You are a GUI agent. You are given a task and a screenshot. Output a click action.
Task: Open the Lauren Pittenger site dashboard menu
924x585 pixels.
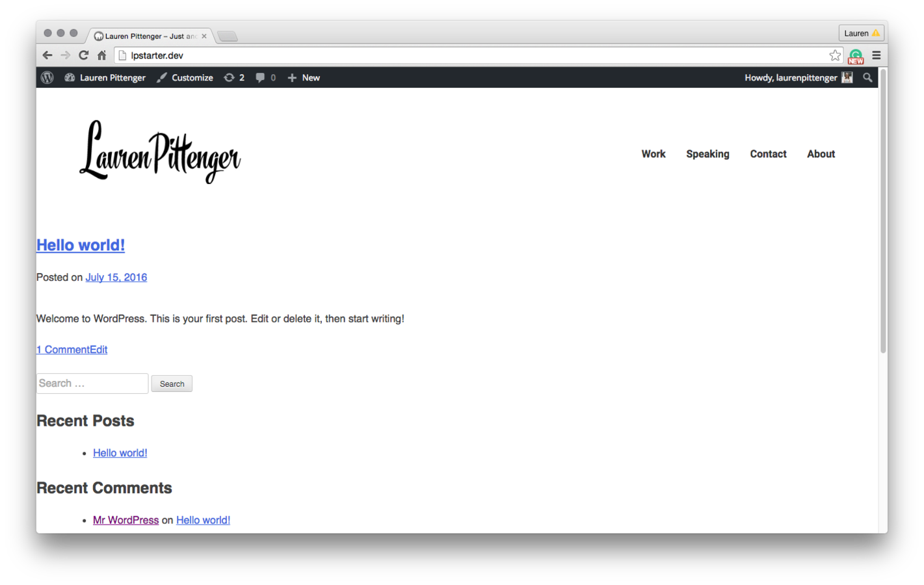105,77
